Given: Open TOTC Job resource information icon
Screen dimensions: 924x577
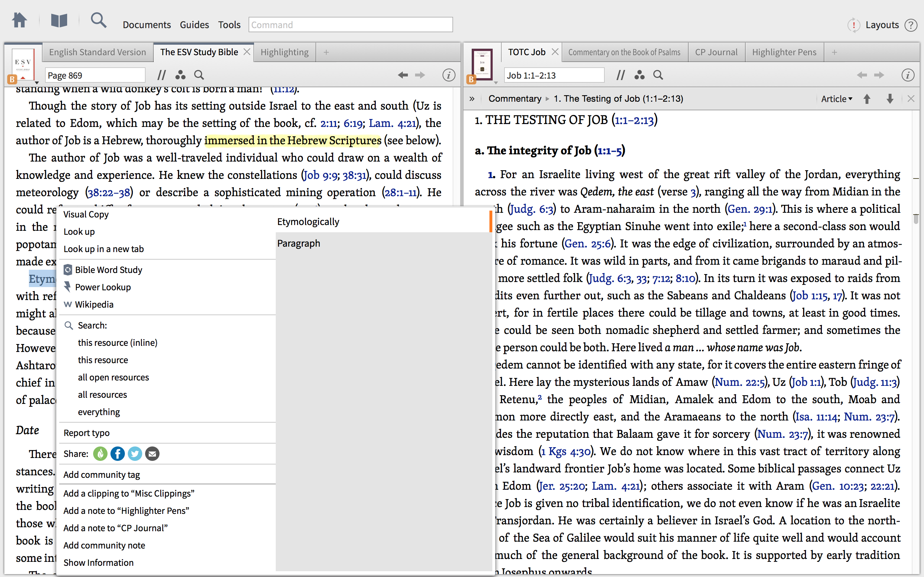Looking at the screenshot, I should point(908,75).
